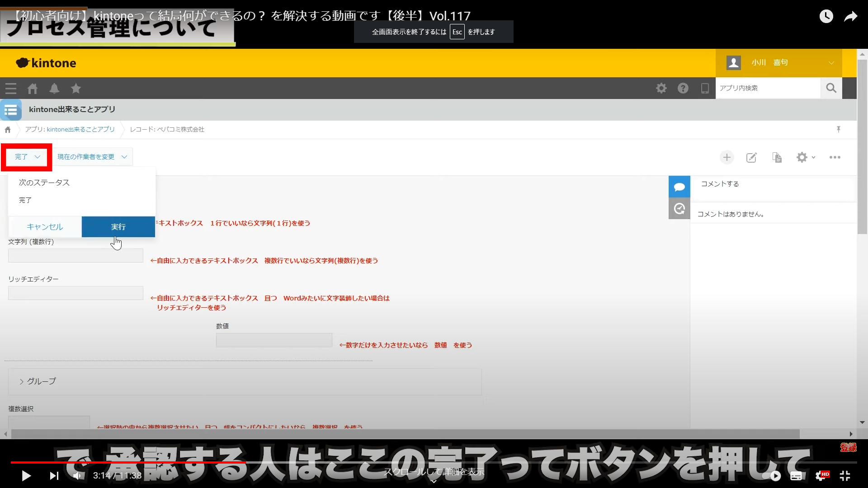Open the more options ellipsis menu
Image resolution: width=868 pixels, height=488 pixels.
835,157
